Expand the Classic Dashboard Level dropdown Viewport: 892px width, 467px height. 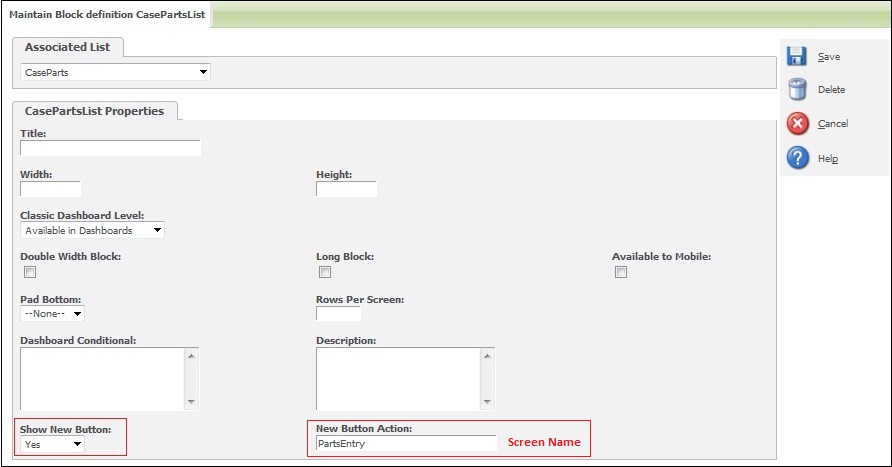[x=92, y=230]
